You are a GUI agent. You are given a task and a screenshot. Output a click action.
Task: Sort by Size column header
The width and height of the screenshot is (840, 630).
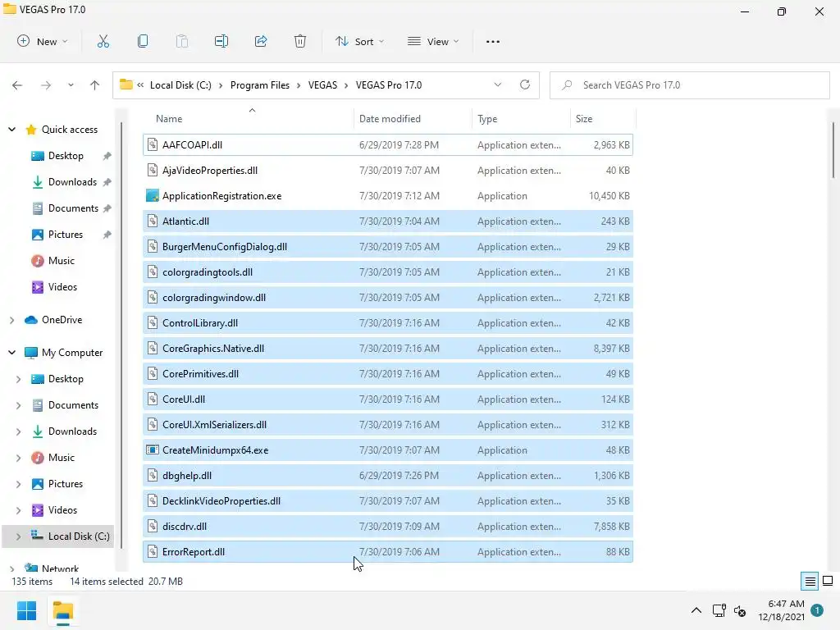click(603, 118)
